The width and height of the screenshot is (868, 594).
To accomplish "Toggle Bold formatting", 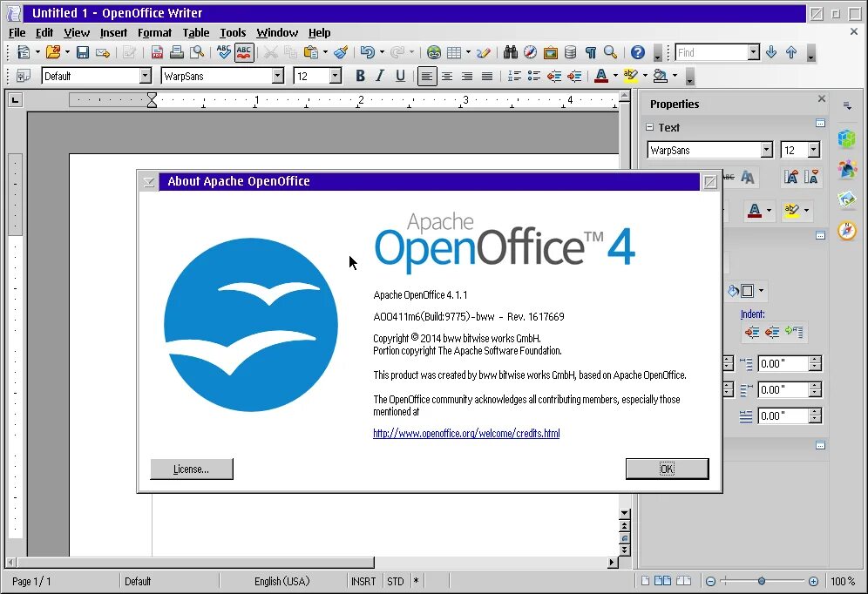I will pos(361,76).
